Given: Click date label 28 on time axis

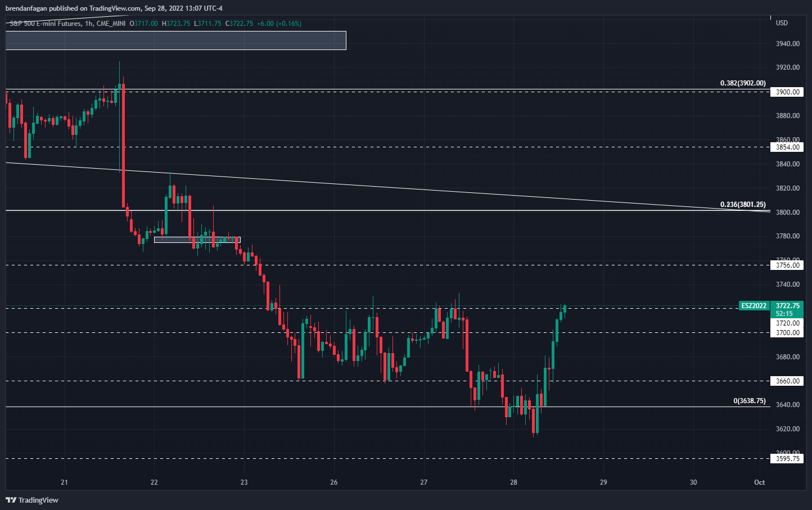Looking at the screenshot, I should coord(513,482).
